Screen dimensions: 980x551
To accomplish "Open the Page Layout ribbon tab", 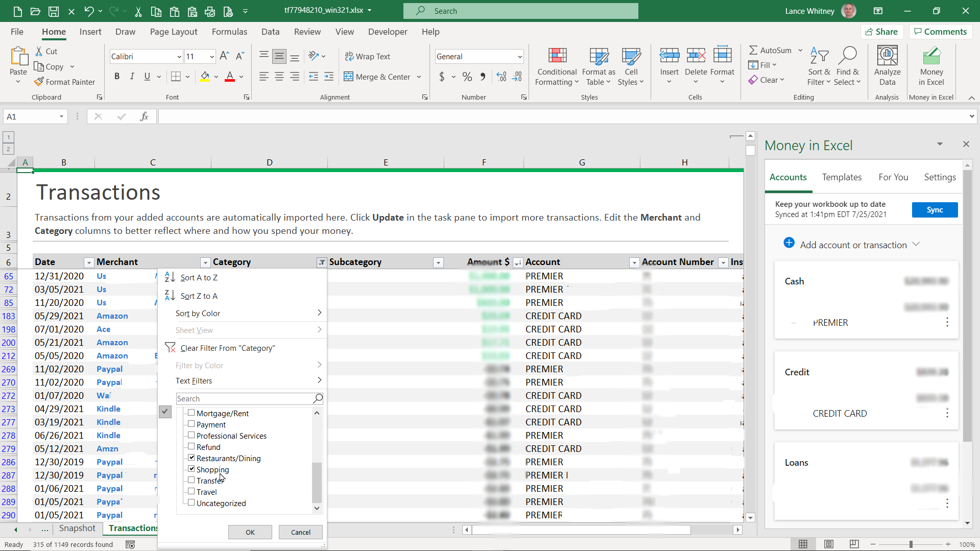I will [x=174, y=32].
